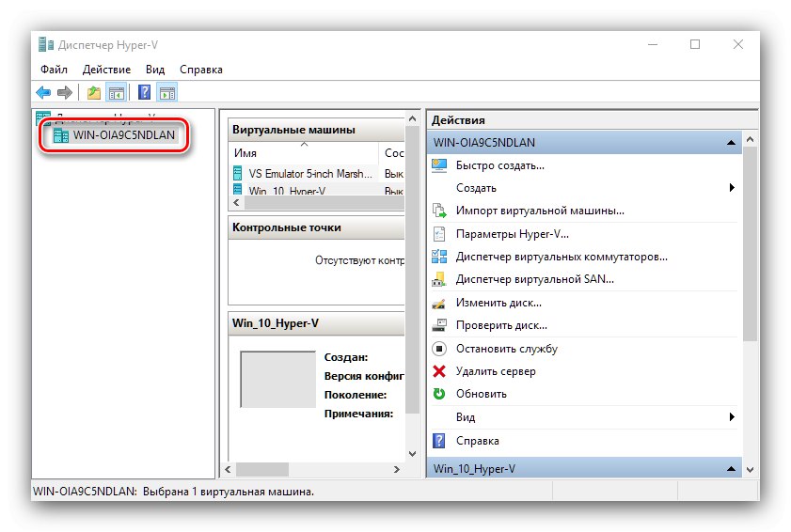Sort by the Имя column header
The height and width of the screenshot is (532, 791).
click(303, 153)
